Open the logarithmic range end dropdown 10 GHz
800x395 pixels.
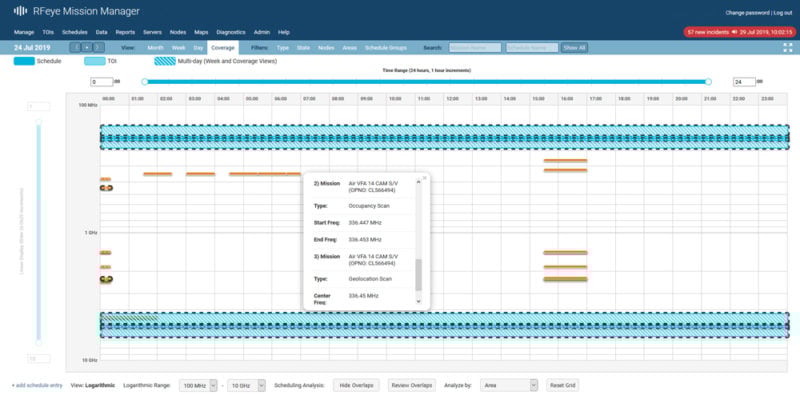click(x=246, y=385)
